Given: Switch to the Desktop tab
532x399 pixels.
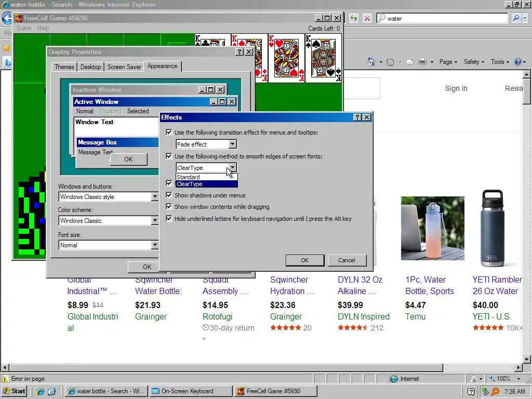Looking at the screenshot, I should tap(90, 67).
